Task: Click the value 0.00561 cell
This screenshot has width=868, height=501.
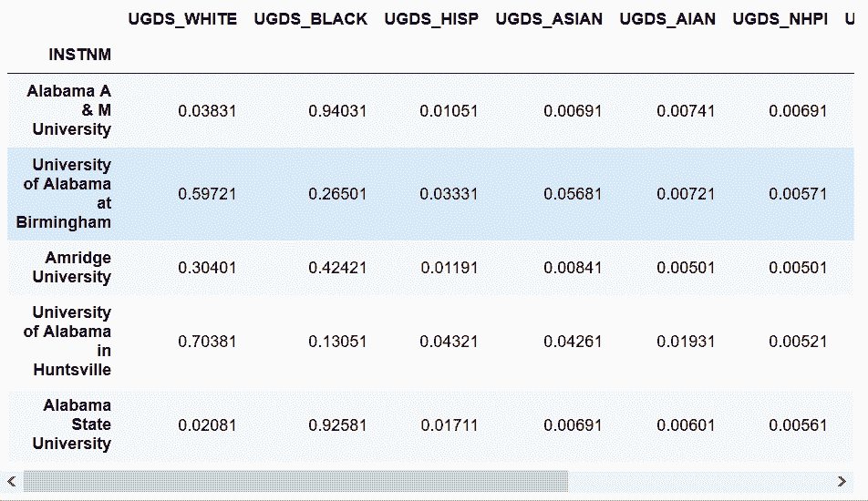Action: [x=799, y=425]
